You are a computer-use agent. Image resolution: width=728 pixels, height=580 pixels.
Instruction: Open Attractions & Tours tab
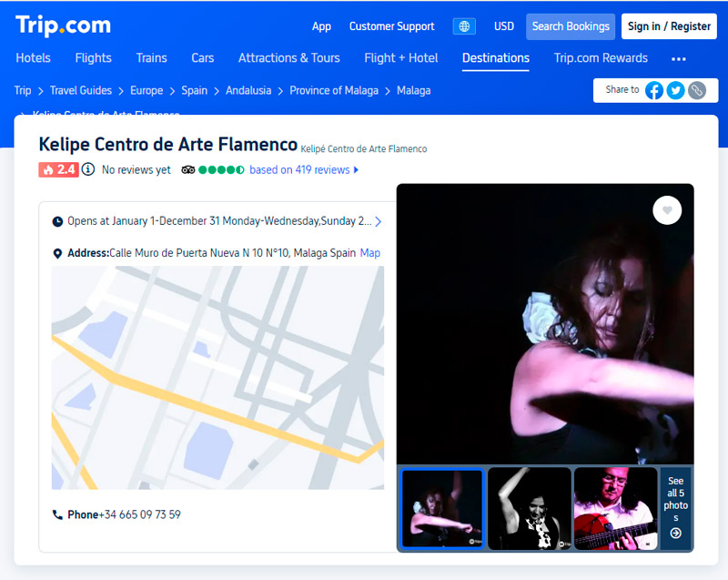[288, 58]
